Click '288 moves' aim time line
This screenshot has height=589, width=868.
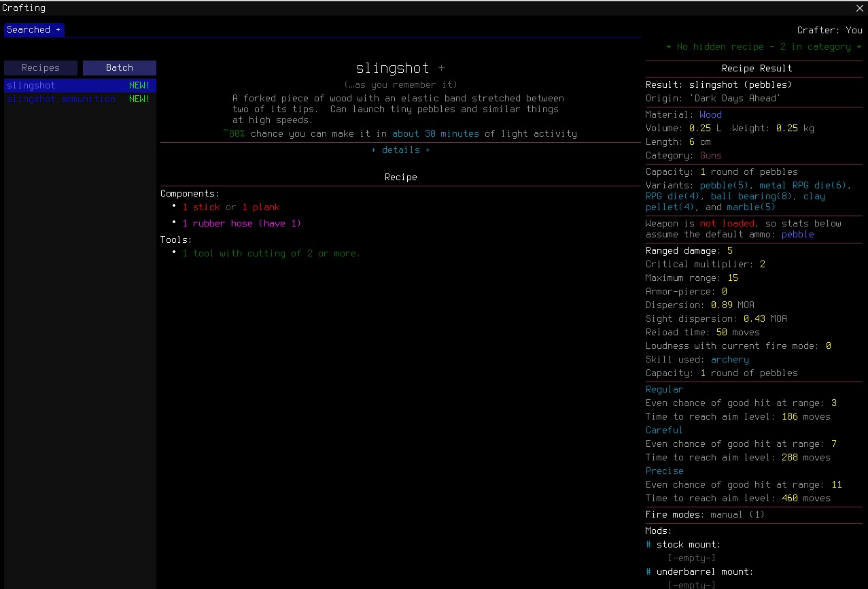[x=738, y=458]
